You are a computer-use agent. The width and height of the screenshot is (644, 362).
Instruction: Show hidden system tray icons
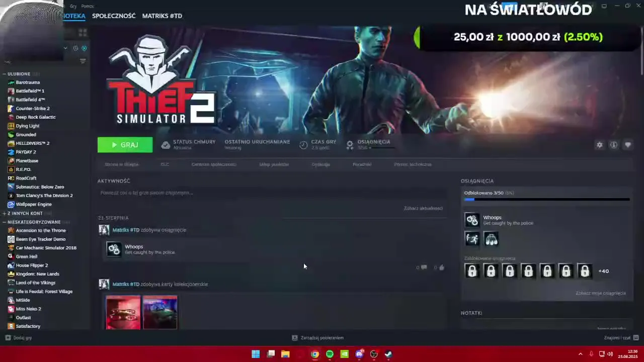pos(580,354)
